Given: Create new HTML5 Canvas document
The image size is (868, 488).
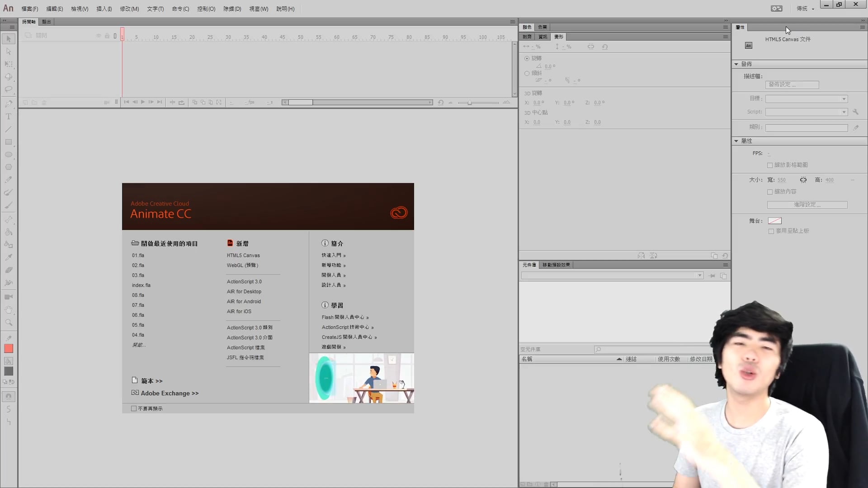Looking at the screenshot, I should click(x=243, y=255).
